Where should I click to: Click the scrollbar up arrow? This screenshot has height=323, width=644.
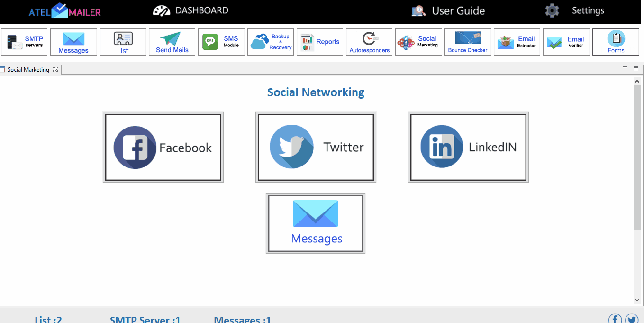(637, 82)
